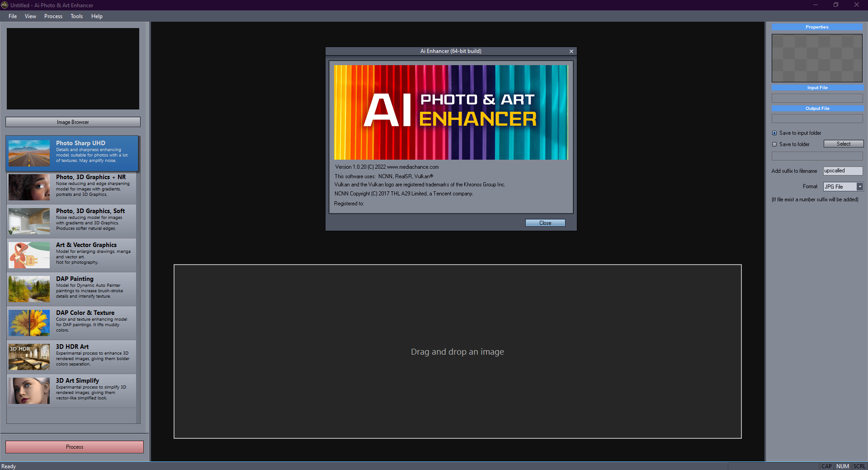Image resolution: width=868 pixels, height=470 pixels.
Task: Click the 'Registered to:' text
Action: [x=349, y=204]
